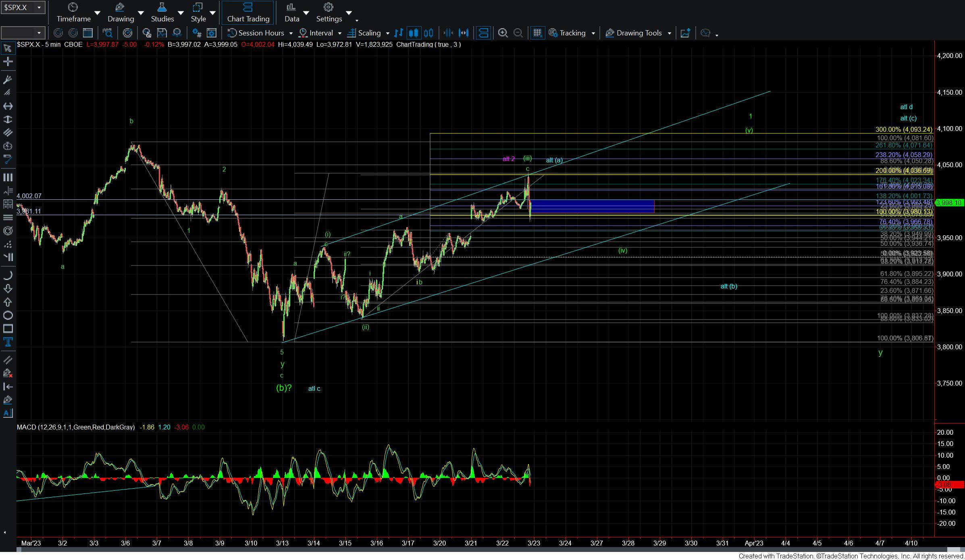Screen dimensions: 965x560
Task: Select the three vertical bars tool
Action: click(7, 177)
